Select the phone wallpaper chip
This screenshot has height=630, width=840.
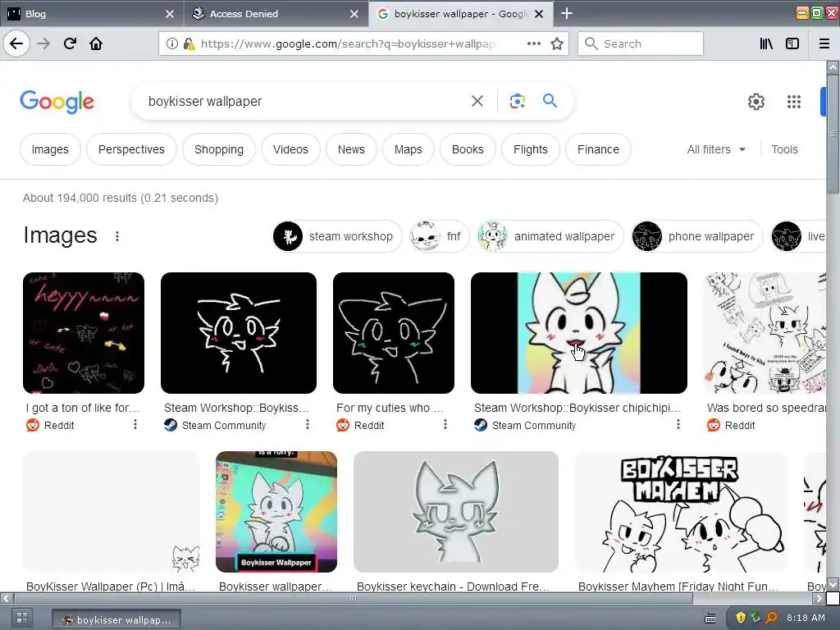point(696,236)
